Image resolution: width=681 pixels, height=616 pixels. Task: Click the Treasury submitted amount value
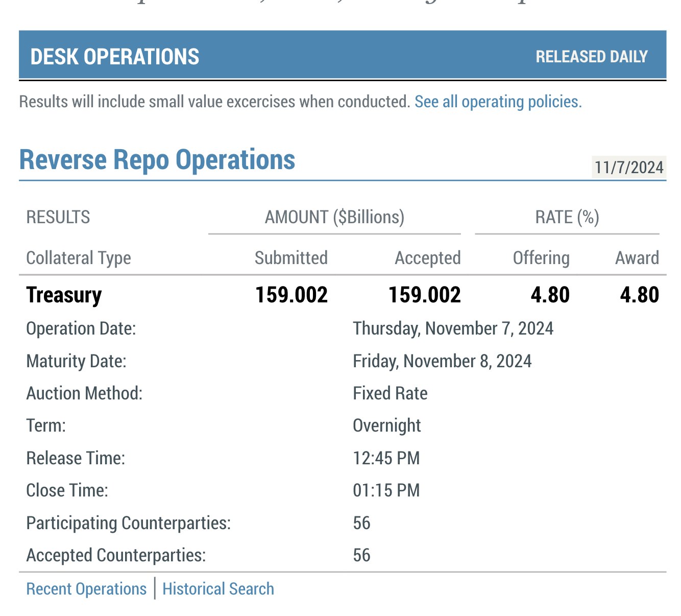click(x=291, y=295)
